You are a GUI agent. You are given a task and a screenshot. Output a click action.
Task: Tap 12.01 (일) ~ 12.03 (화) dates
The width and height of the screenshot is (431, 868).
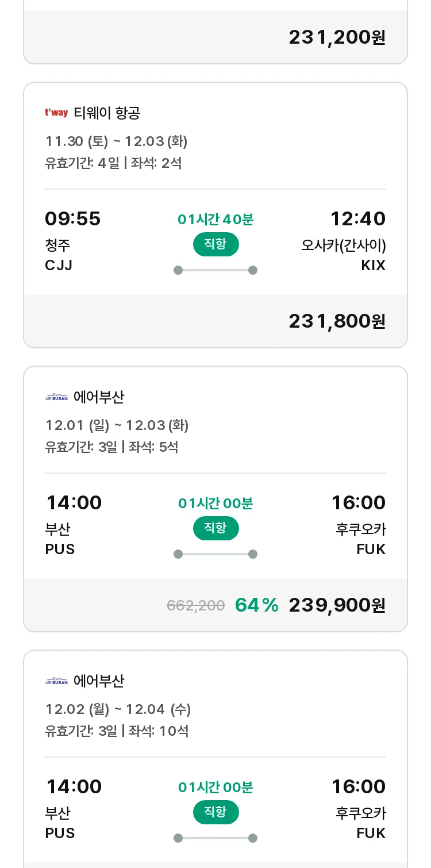click(117, 425)
